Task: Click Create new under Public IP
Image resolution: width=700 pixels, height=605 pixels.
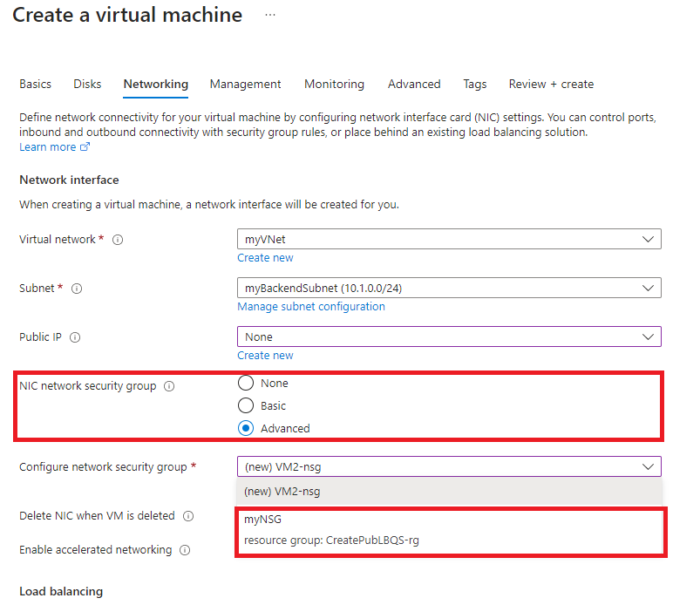Action: 265,355
